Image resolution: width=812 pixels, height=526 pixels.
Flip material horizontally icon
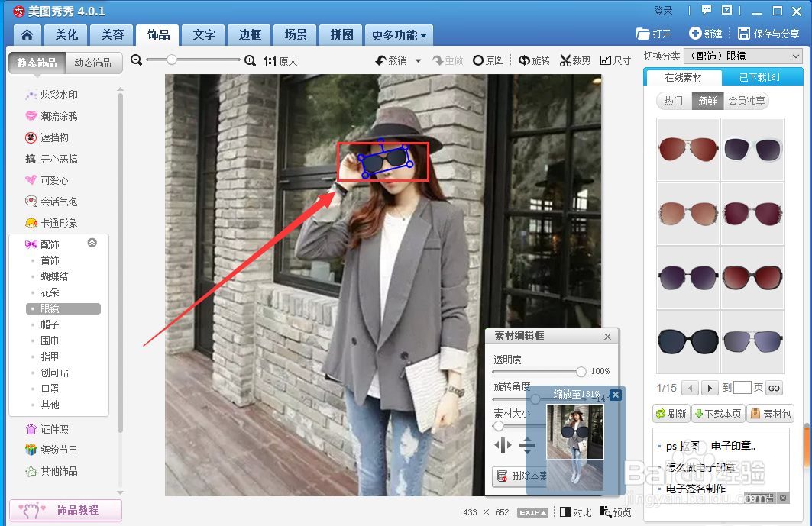point(503,445)
